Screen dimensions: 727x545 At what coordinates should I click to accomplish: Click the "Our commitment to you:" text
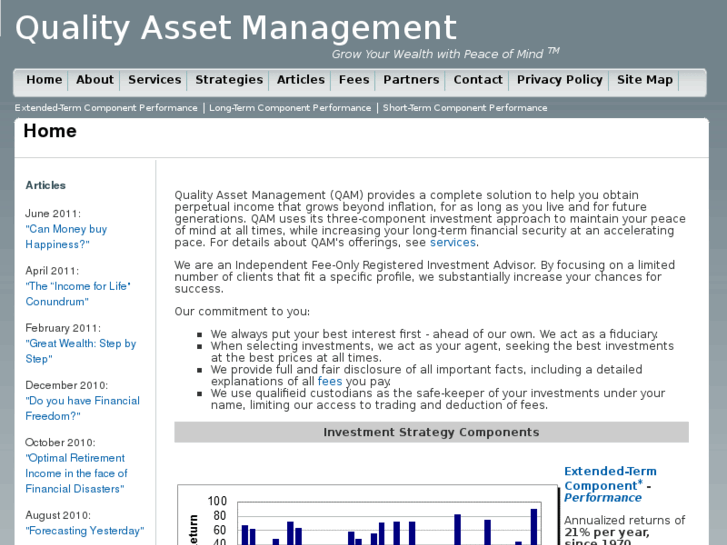pos(242,311)
